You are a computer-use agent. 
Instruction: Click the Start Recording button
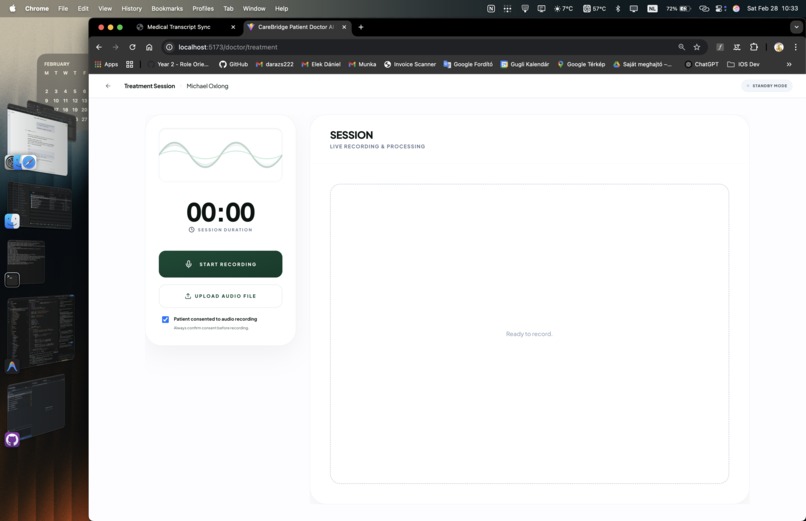tap(220, 264)
